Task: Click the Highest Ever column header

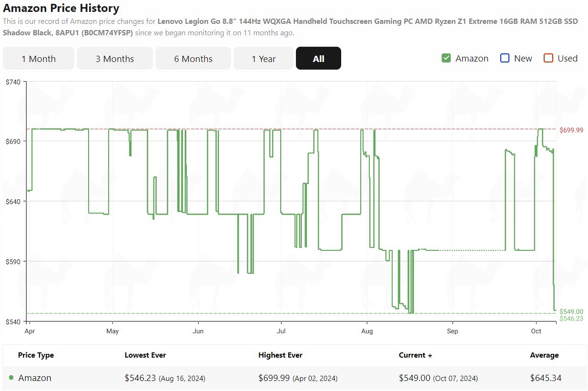Action: click(280, 355)
